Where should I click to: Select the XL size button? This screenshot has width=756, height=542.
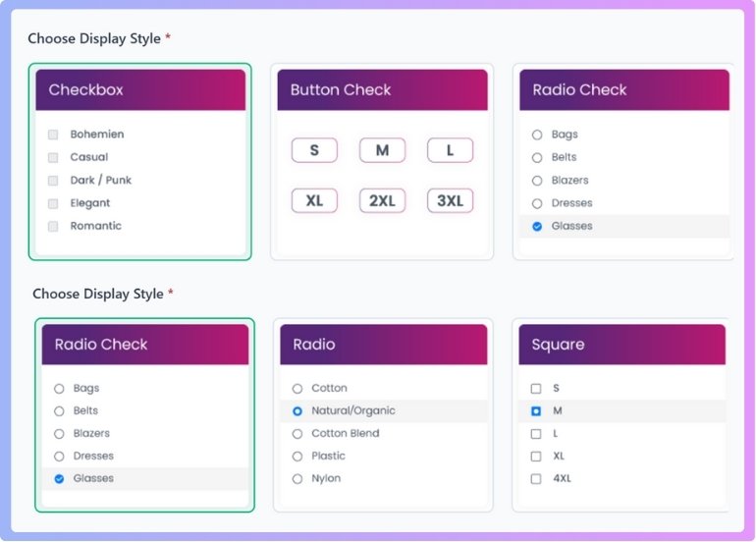[x=314, y=200]
